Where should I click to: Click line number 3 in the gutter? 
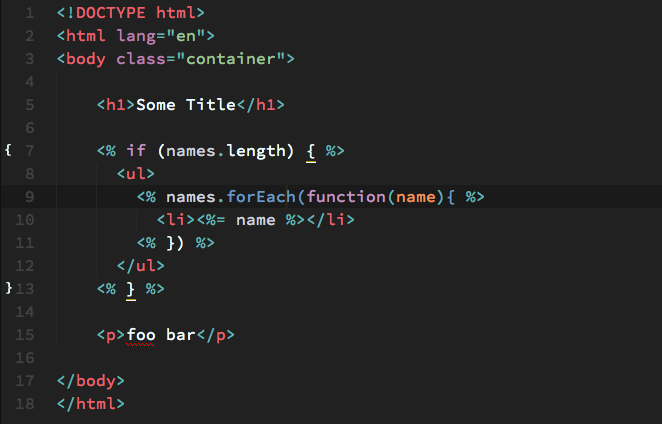click(30, 59)
